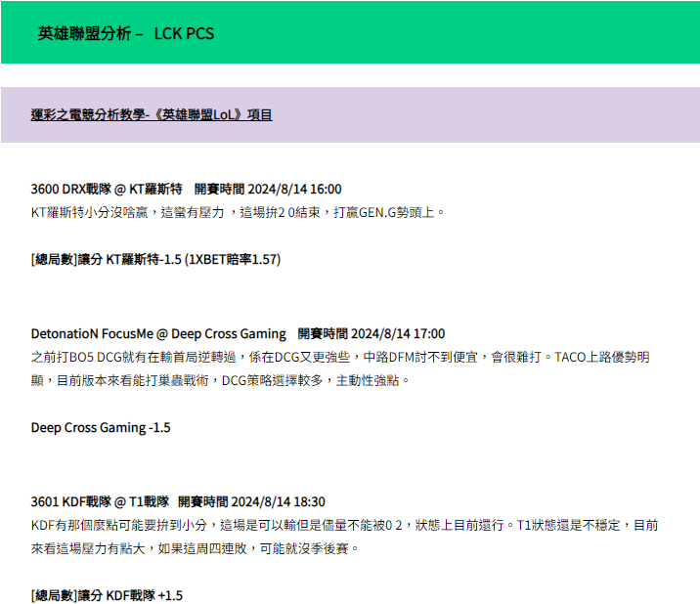
Task: Click the 3600 DRX戰隊 @ KT羅斯特 match heading
Action: 107,189
